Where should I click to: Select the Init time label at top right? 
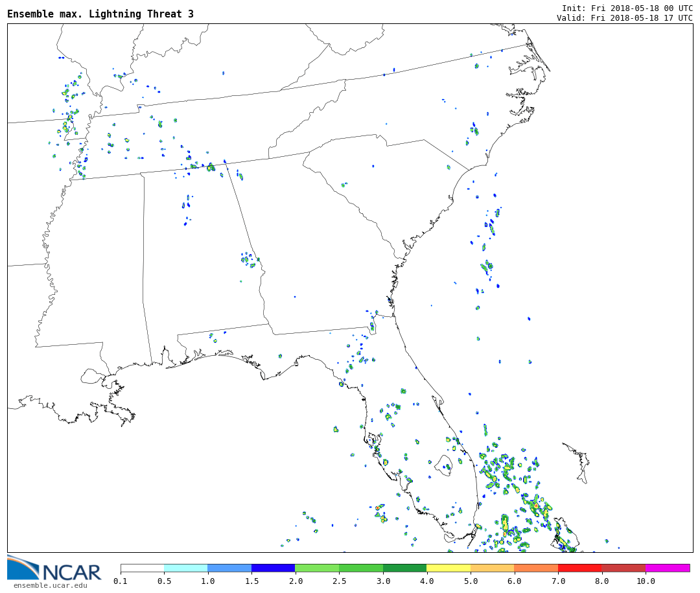pos(627,8)
